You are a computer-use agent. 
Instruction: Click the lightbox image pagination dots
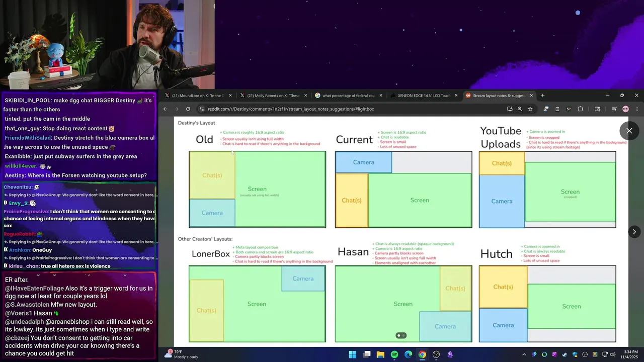(x=401, y=335)
